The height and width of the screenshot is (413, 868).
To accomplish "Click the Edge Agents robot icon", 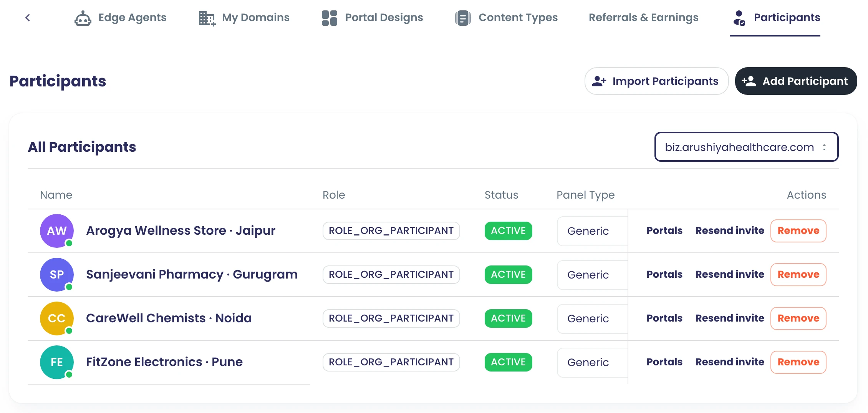I will [83, 18].
